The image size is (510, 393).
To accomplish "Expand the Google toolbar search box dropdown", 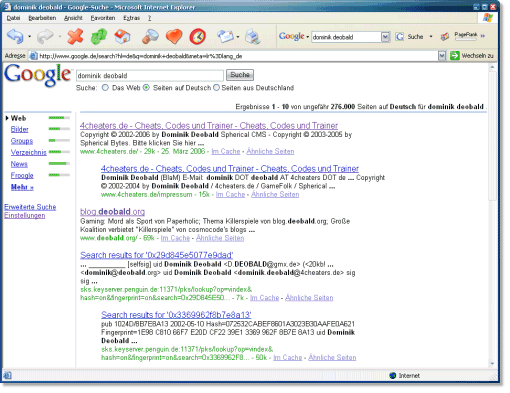I will [x=385, y=37].
